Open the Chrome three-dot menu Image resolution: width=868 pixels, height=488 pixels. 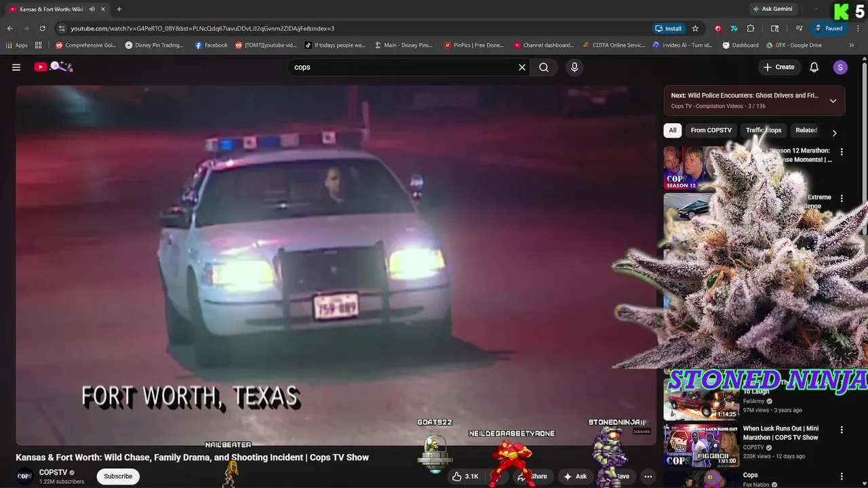(856, 28)
